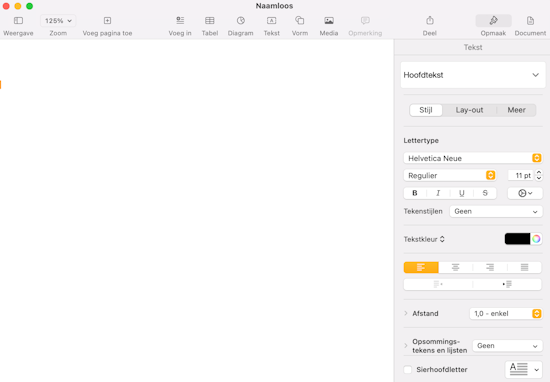
Task: Expand Opsommingstekens en lijsten section
Action: click(x=406, y=346)
